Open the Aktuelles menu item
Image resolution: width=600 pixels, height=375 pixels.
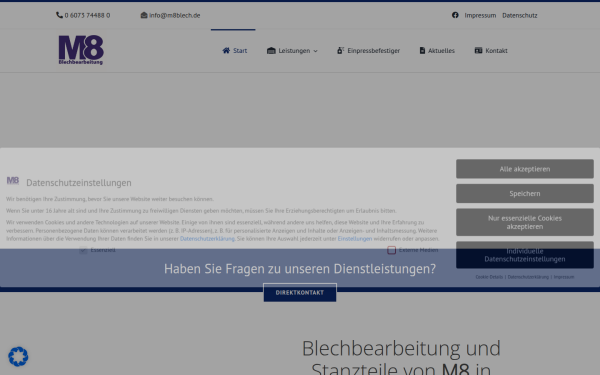coord(437,51)
